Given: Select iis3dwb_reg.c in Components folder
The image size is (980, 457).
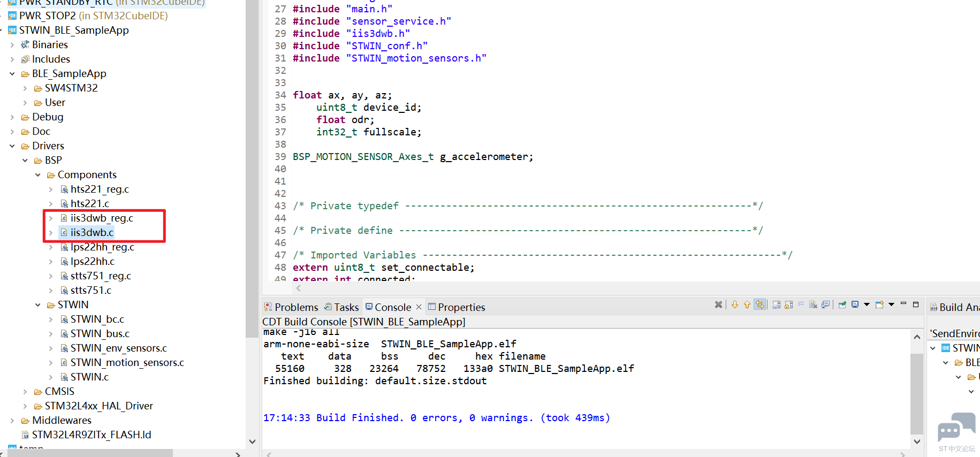Looking at the screenshot, I should coord(101,218).
